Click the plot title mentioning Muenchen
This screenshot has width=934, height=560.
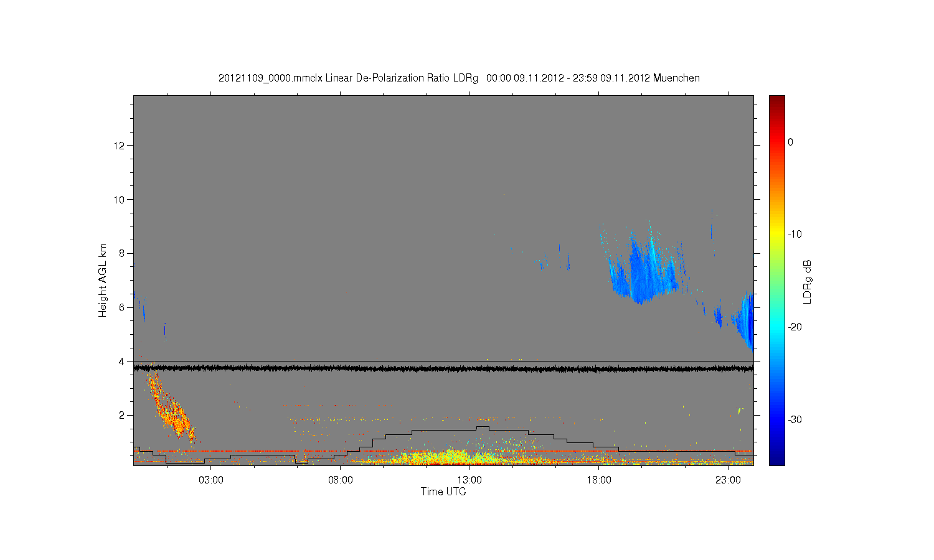[x=459, y=78]
